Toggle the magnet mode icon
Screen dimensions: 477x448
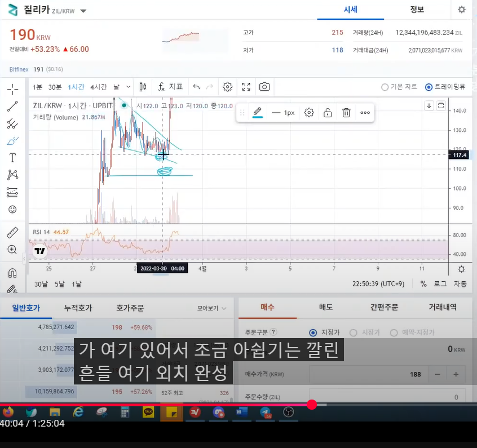coord(12,273)
